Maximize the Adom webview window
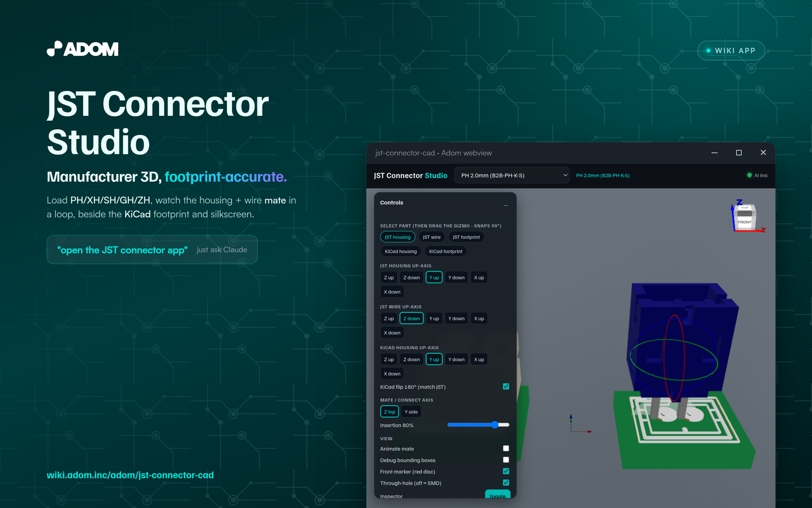The image size is (812, 508). pyautogui.click(x=739, y=152)
